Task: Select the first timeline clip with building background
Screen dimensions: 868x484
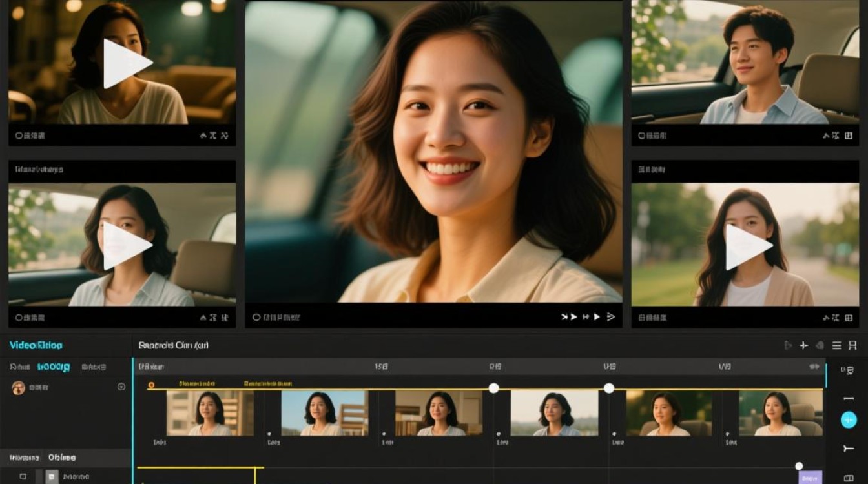Action: (x=211, y=412)
